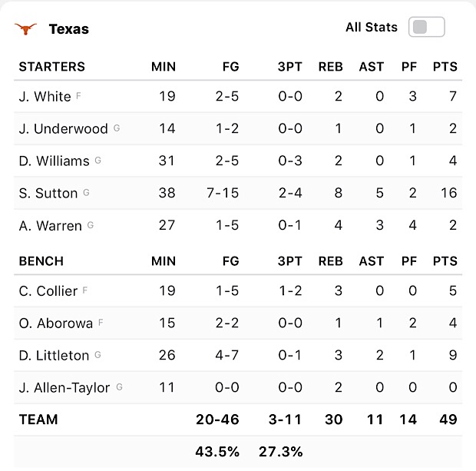Open J. White player page
The width and height of the screenshot is (476, 471).
point(45,97)
